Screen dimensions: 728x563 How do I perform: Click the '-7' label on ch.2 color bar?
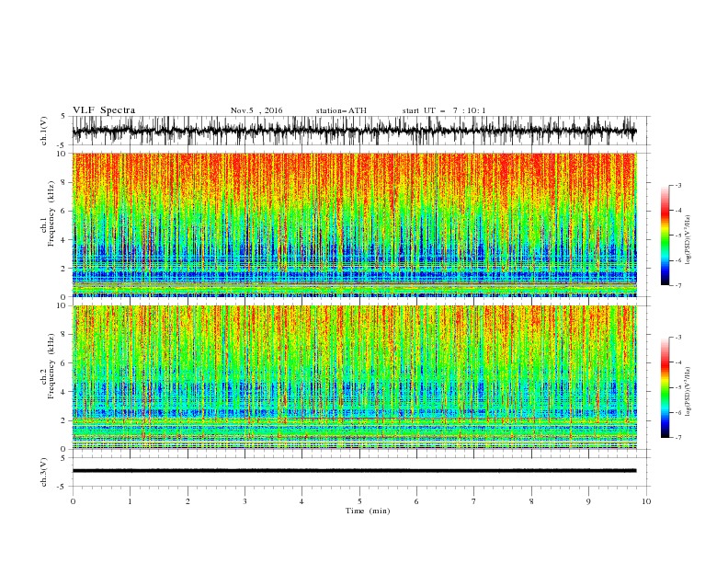677,438
